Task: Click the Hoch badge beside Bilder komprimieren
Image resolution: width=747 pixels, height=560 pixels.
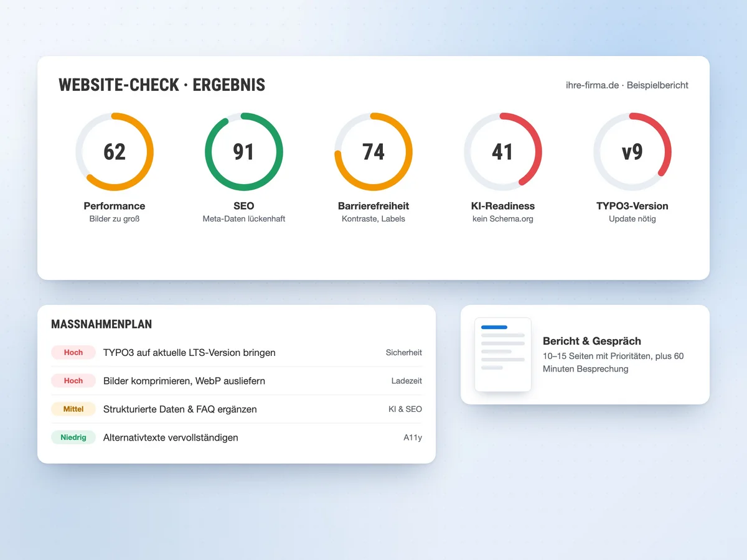Action: [73, 381]
